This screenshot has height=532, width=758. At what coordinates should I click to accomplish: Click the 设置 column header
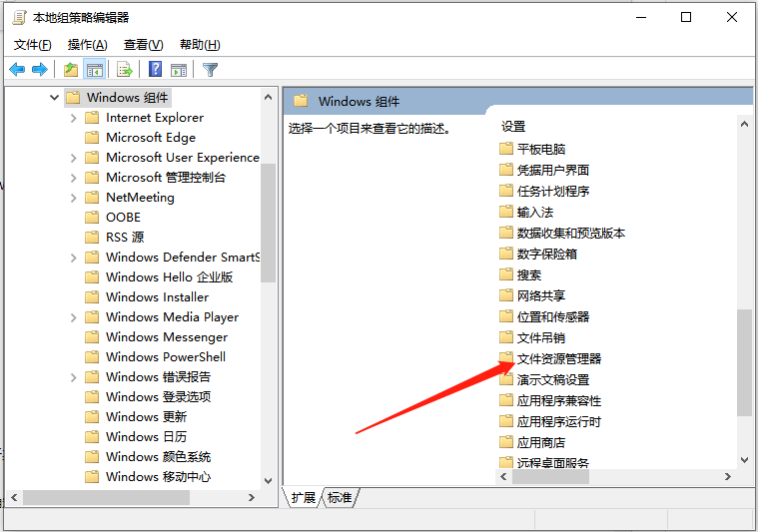513,127
